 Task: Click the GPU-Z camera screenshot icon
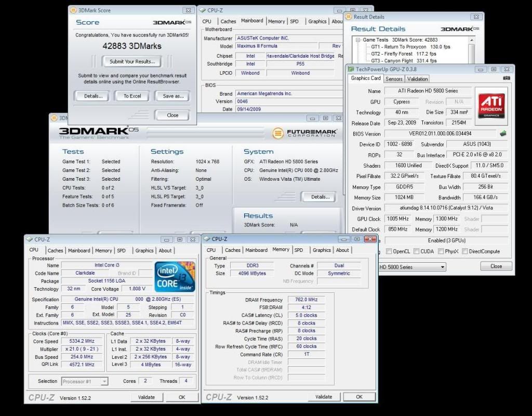506,78
